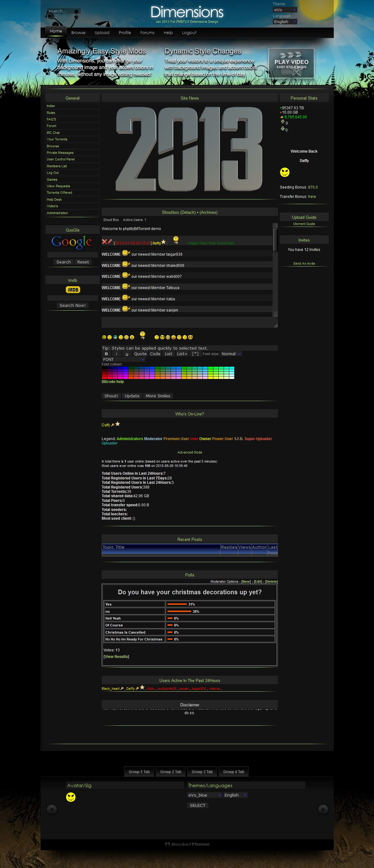Switch to Group 2 Tab
Viewport: 374px width, 868px height.
point(171,772)
